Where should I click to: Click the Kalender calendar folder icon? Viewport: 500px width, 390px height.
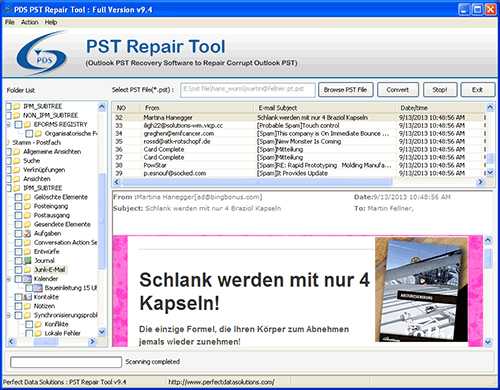point(28,279)
